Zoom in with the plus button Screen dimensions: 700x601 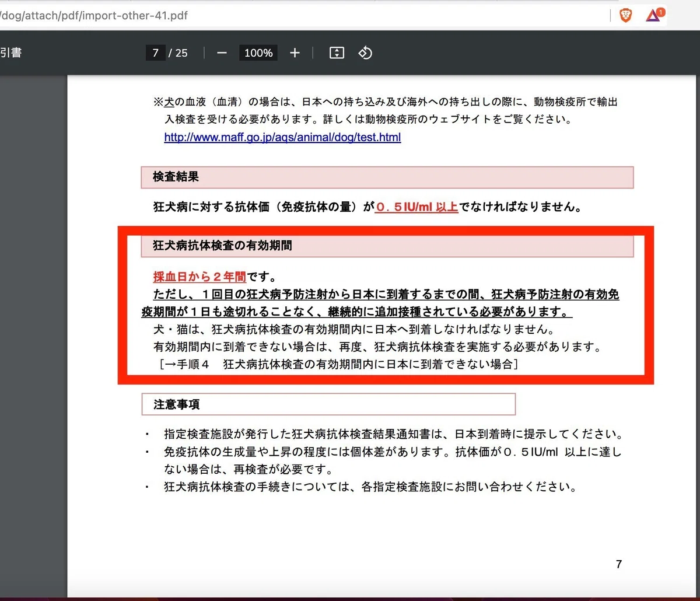(x=295, y=53)
